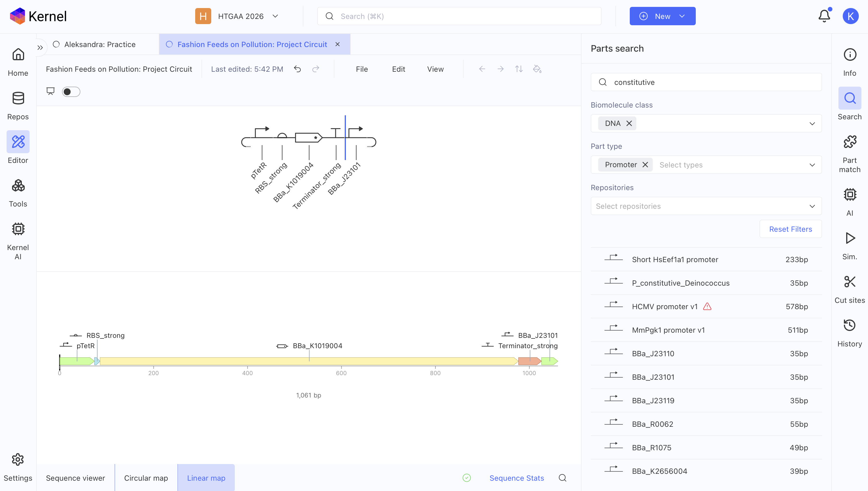Click the presentation screen icon
Image resolution: width=868 pixels, height=491 pixels.
click(x=50, y=91)
